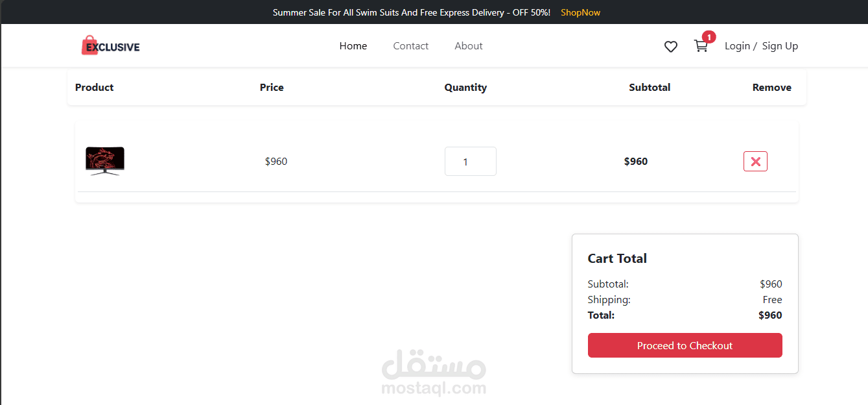This screenshot has width=868, height=405.
Task: Focus the quantity input field
Action: [x=470, y=162]
